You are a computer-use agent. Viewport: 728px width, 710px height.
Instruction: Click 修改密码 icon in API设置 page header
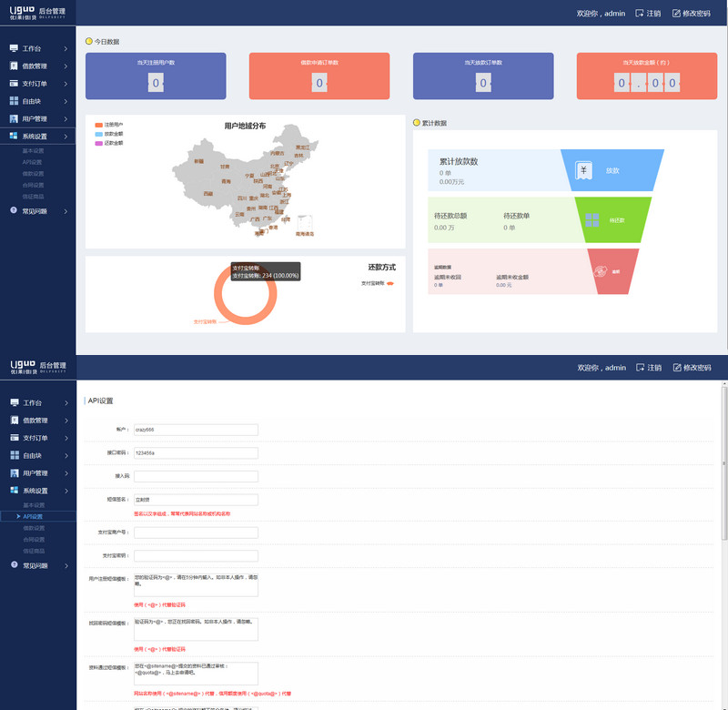point(677,368)
